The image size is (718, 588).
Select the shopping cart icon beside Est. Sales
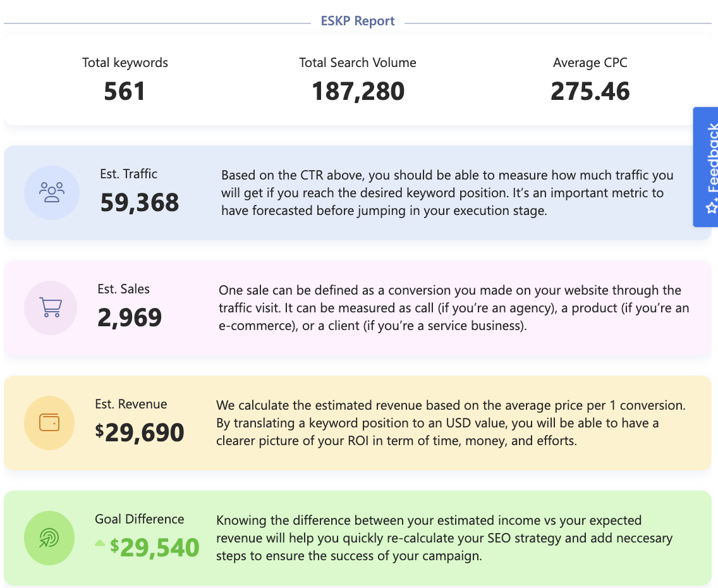coord(50,308)
